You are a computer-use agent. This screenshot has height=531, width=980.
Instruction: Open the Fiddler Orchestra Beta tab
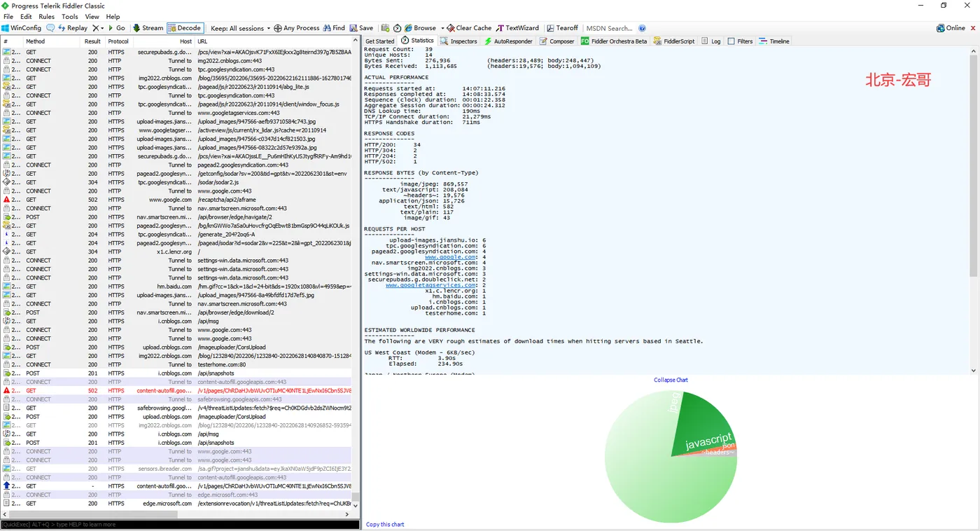pyautogui.click(x=614, y=41)
